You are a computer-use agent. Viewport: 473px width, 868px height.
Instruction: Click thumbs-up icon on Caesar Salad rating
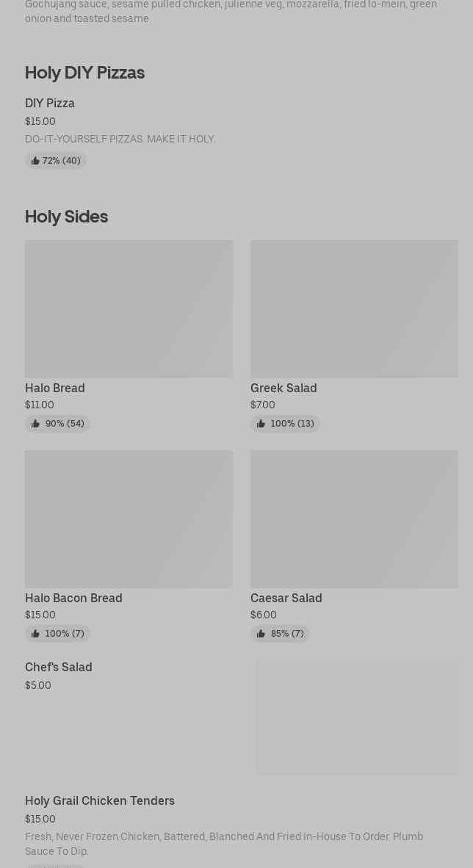pos(261,634)
